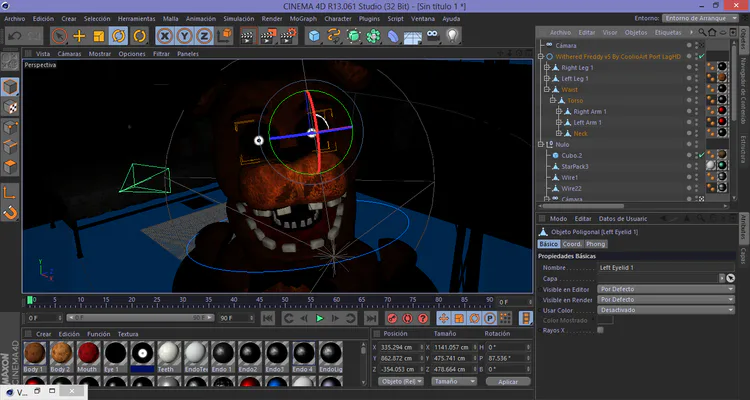Image resolution: width=750 pixels, height=400 pixels.
Task: Toggle the Z axis lock
Action: click(x=204, y=36)
